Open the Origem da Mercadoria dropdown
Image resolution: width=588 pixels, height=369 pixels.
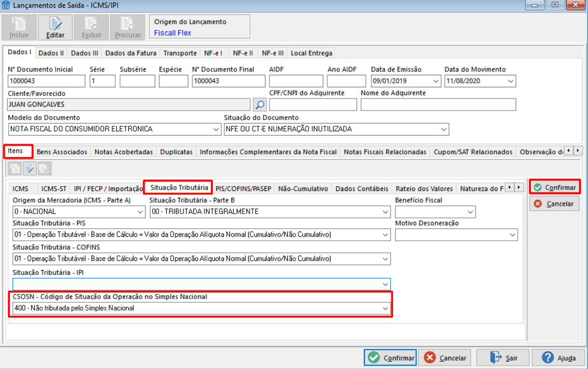point(140,212)
